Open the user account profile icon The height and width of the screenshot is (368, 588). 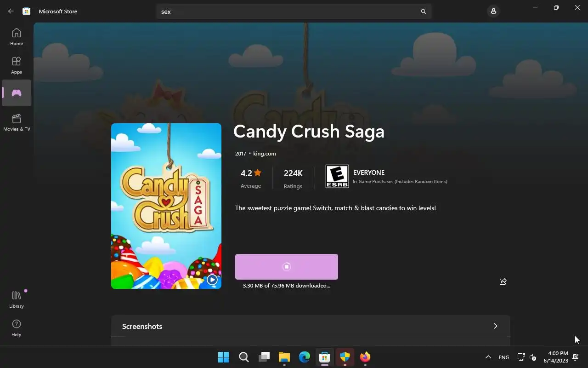pos(493,11)
